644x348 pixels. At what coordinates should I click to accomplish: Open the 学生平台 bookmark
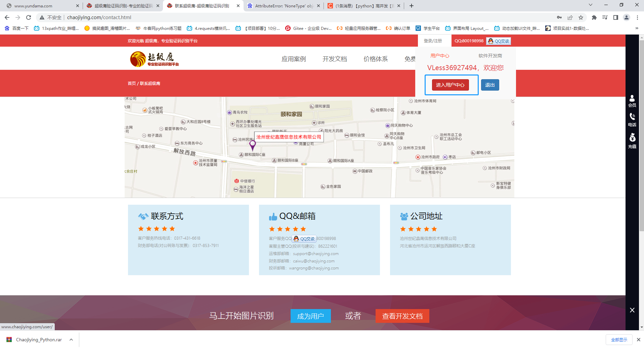point(428,29)
